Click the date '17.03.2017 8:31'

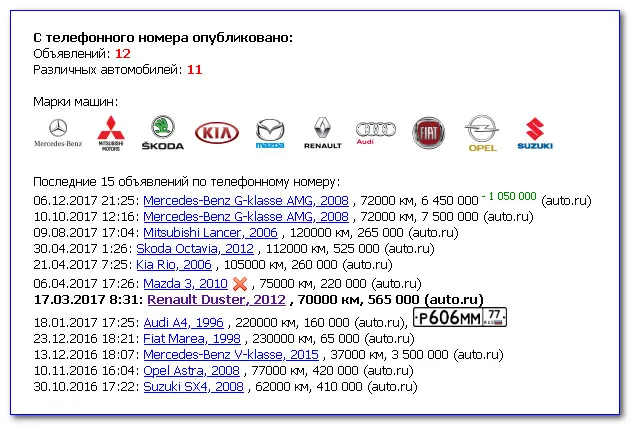(88, 300)
